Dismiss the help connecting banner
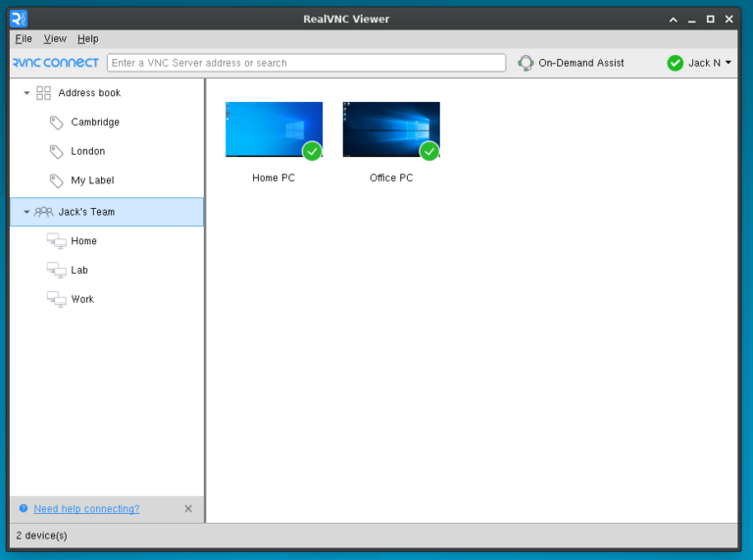This screenshot has width=753, height=560. coord(188,509)
